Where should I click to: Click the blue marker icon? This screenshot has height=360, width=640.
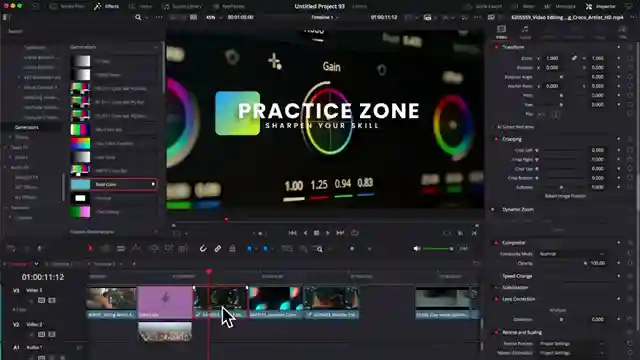click(x=265, y=249)
